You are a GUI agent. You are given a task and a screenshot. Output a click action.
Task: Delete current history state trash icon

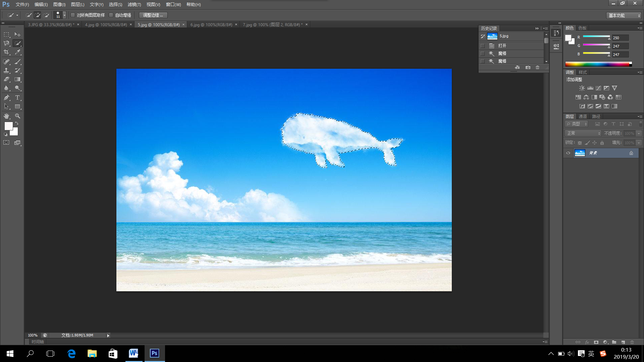click(538, 67)
